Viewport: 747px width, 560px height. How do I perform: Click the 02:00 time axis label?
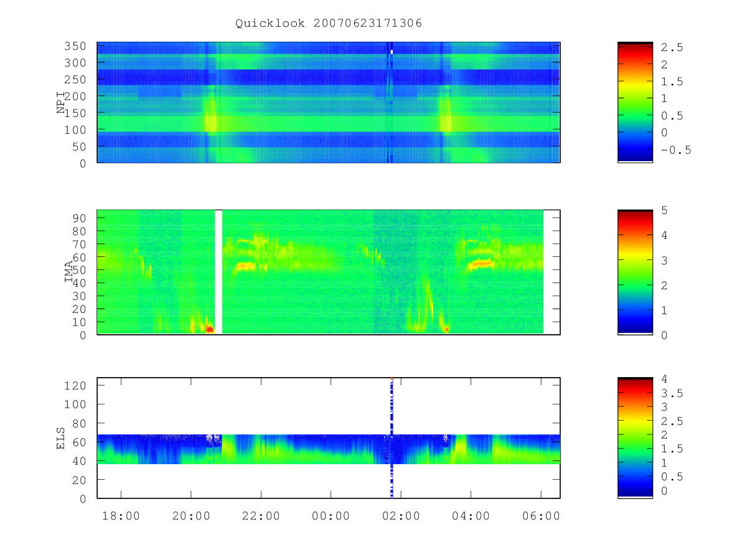pos(401,516)
